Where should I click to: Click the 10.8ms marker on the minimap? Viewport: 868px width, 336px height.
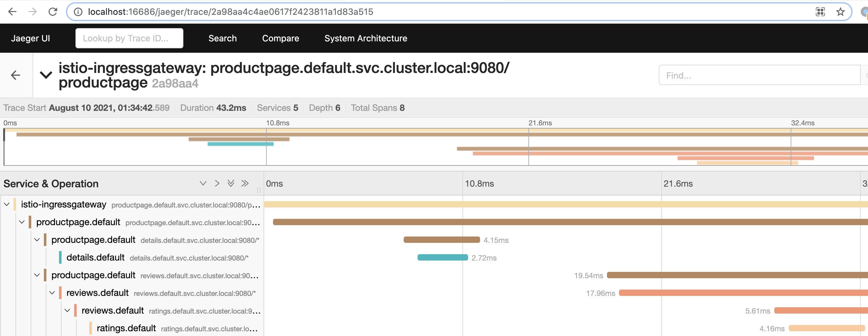(278, 123)
